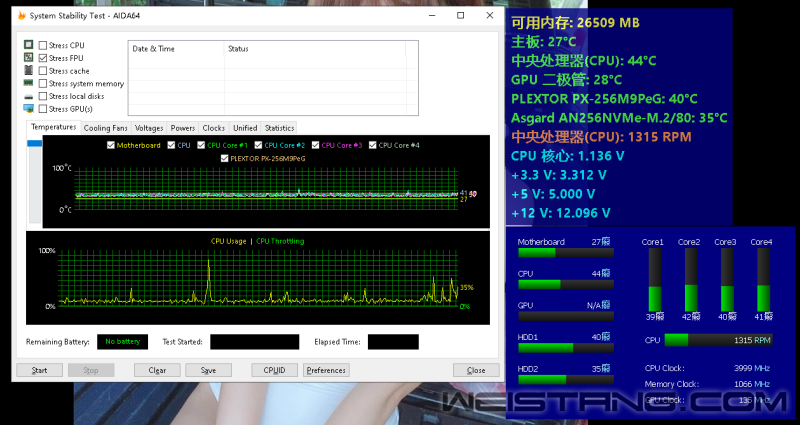Click the monitor icon beside Stress GPU(s)
Screen dimensions: 800x425
(28, 109)
